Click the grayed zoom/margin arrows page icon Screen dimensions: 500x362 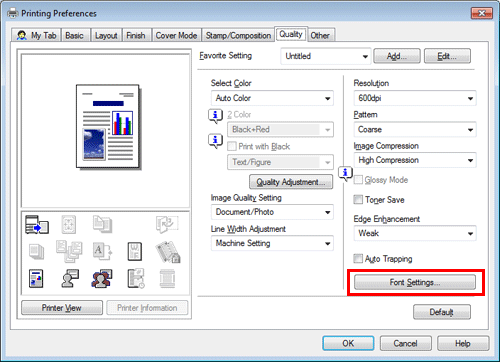point(69,224)
